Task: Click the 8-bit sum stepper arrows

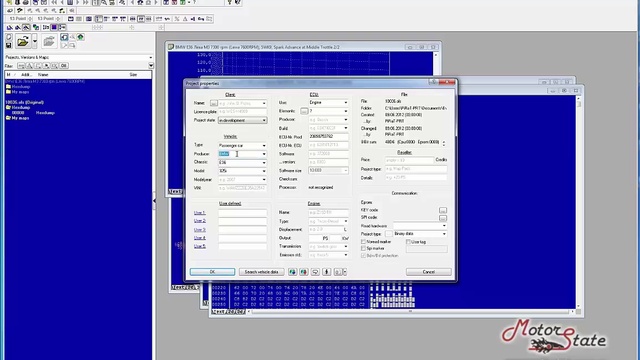Action: 444,142
